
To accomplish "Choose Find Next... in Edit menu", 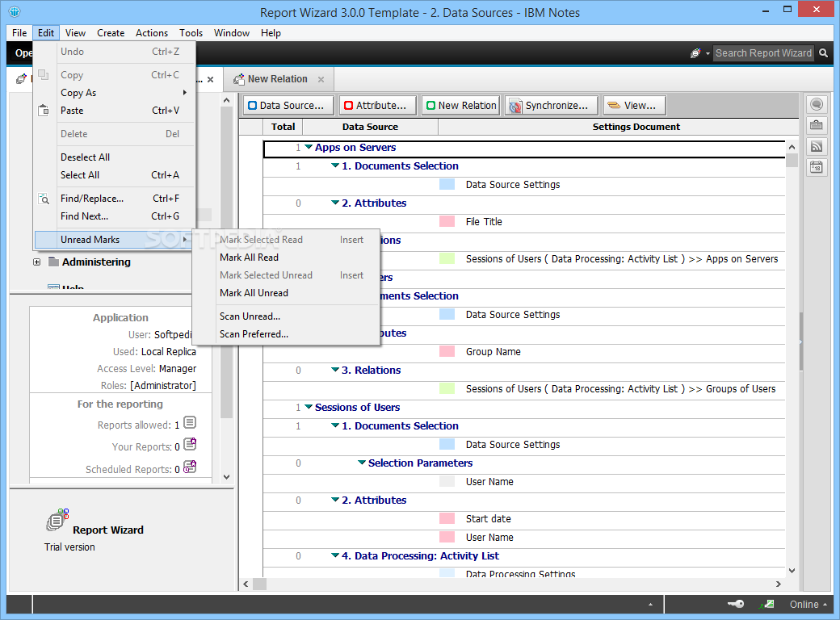I will [x=115, y=216].
